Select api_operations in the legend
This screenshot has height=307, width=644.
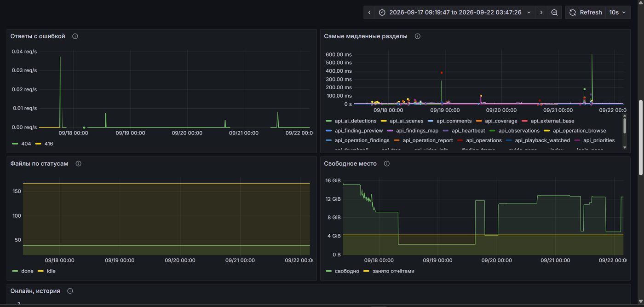click(484, 140)
